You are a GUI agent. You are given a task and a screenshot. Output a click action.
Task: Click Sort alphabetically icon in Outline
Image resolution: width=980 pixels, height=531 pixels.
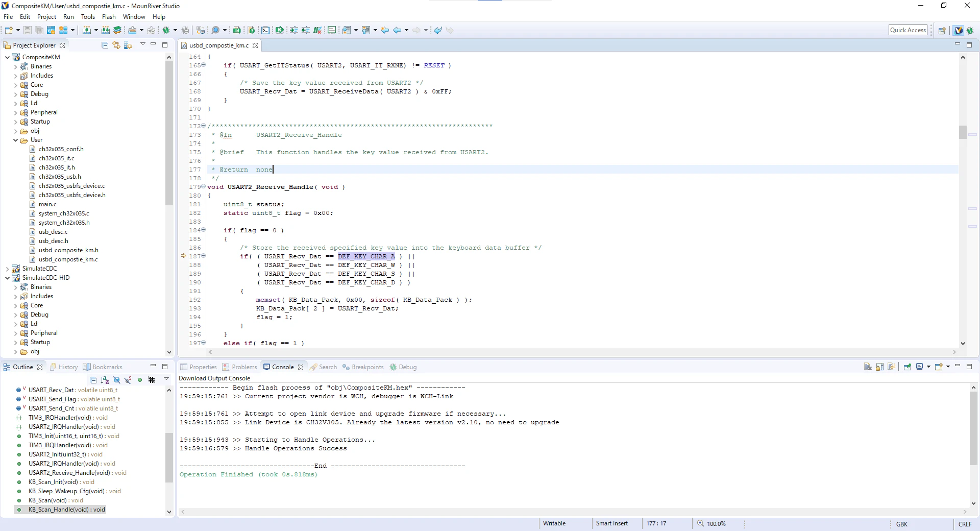tap(105, 380)
